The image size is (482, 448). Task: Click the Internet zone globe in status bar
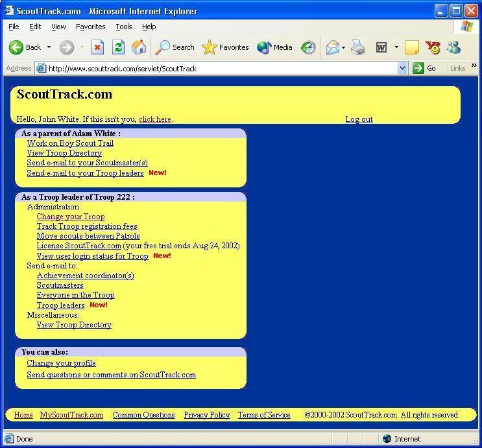387,439
